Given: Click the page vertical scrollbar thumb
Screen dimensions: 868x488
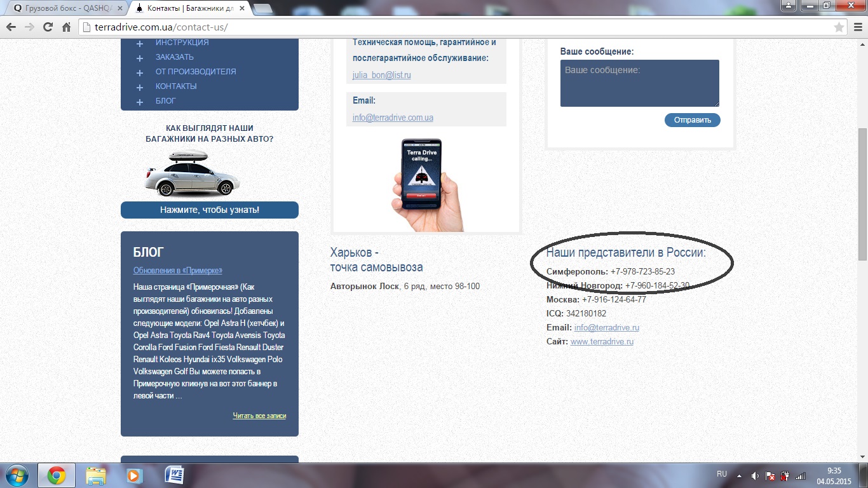Looking at the screenshot, I should click(862, 194).
